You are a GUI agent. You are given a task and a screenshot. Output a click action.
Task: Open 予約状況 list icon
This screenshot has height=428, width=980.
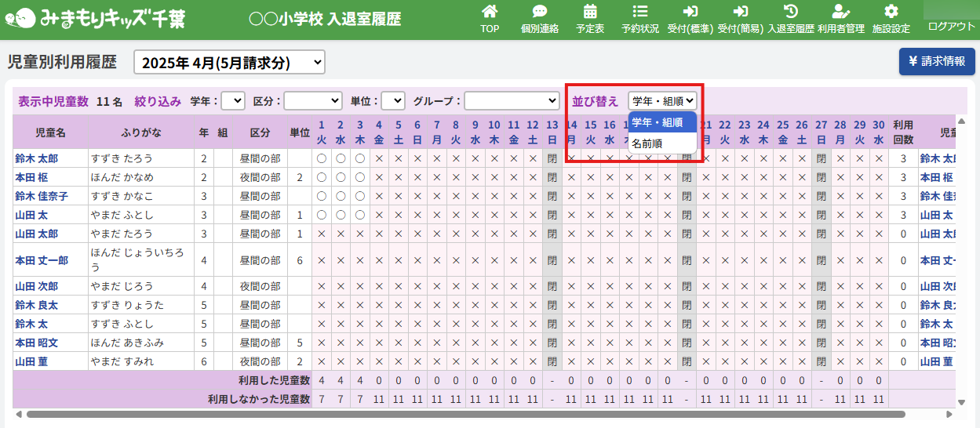(x=639, y=13)
